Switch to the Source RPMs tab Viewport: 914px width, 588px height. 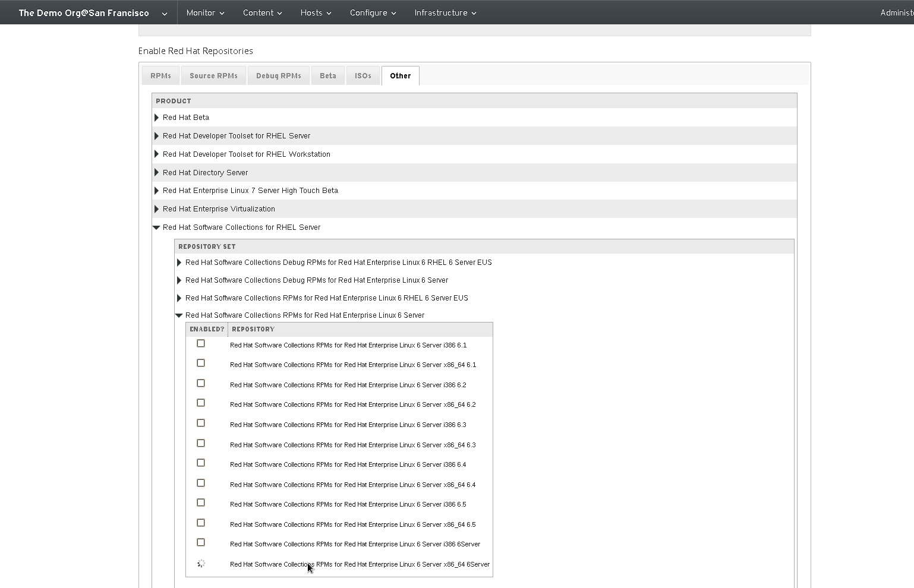coord(213,75)
